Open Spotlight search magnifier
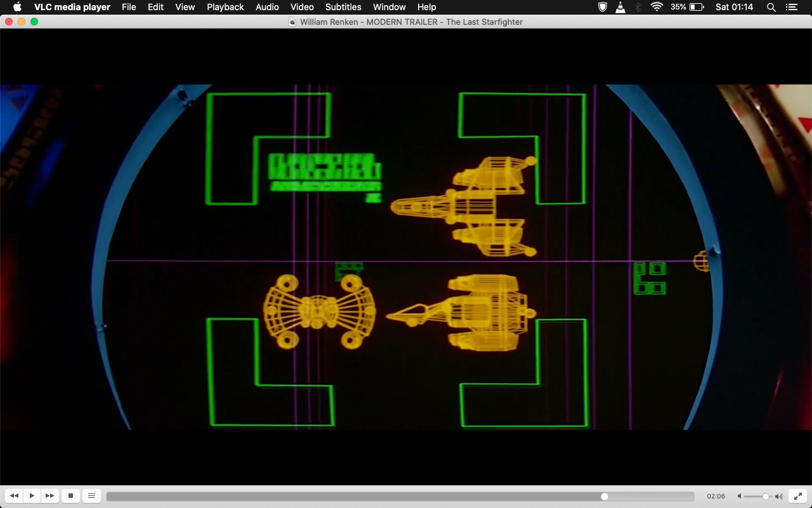 771,7
